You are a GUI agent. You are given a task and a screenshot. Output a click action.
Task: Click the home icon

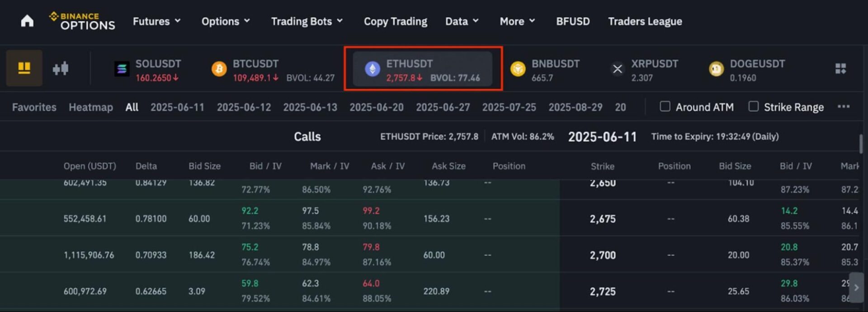click(27, 21)
